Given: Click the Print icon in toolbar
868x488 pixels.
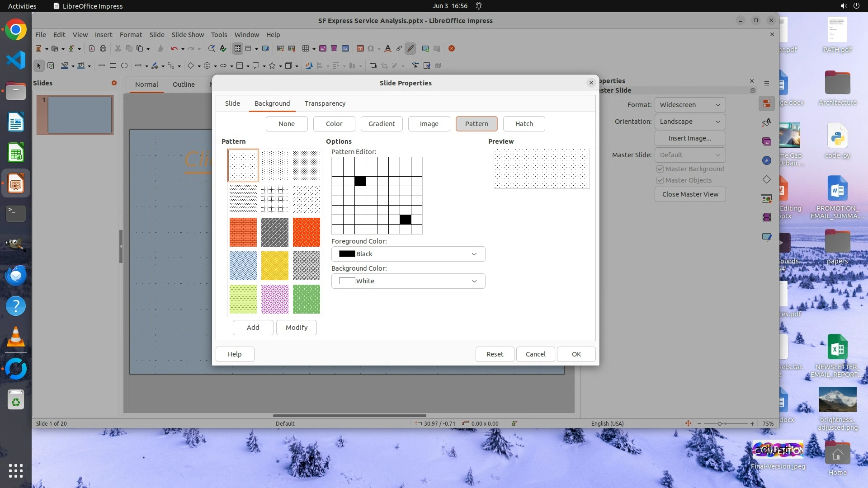Looking at the screenshot, I should click(x=103, y=48).
